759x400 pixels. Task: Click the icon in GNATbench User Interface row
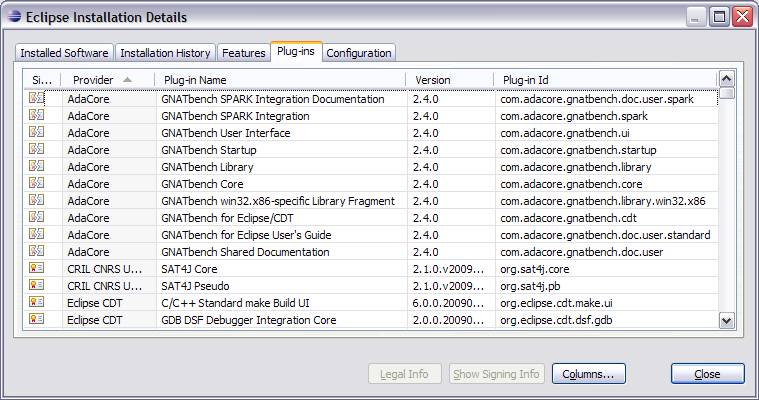tap(36, 132)
